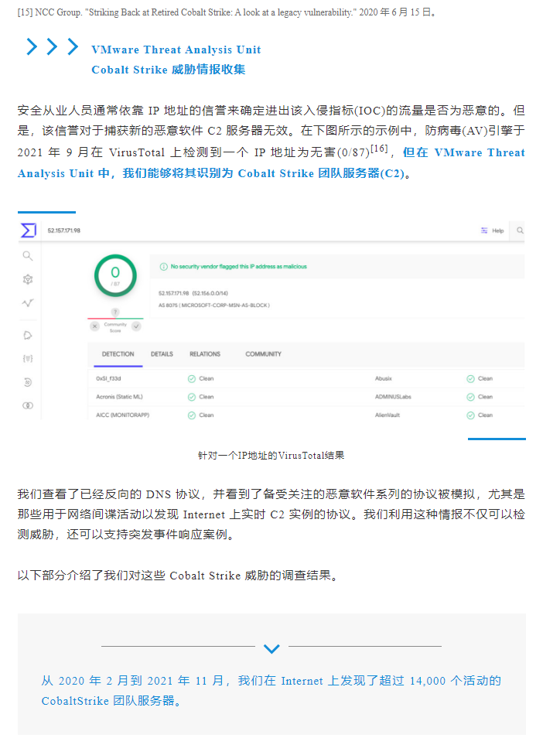Viewport: 560px width, 745px height.
Task: Click the Clean check icon for Abusix
Action: [470, 378]
